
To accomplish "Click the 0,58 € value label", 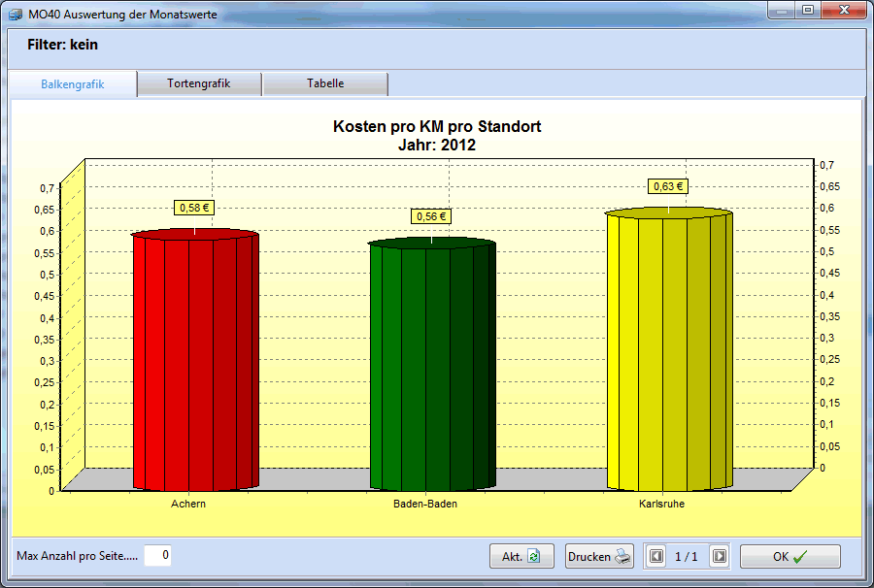I will 194,207.
